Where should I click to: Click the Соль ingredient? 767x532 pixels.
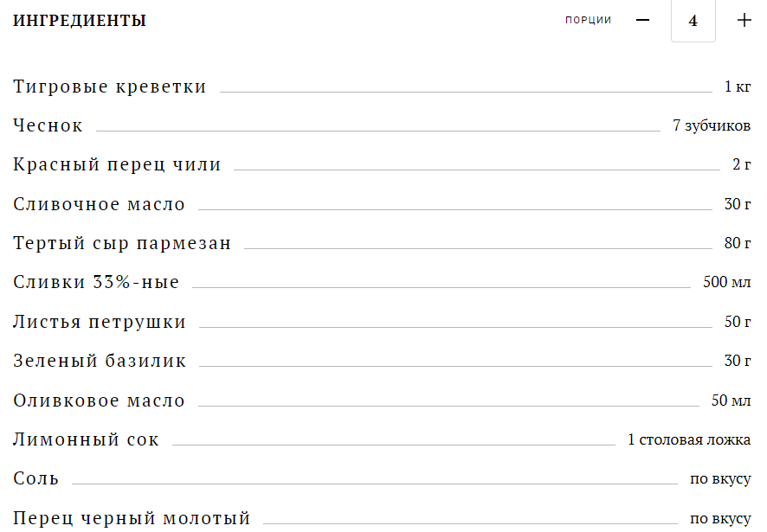[x=36, y=478]
